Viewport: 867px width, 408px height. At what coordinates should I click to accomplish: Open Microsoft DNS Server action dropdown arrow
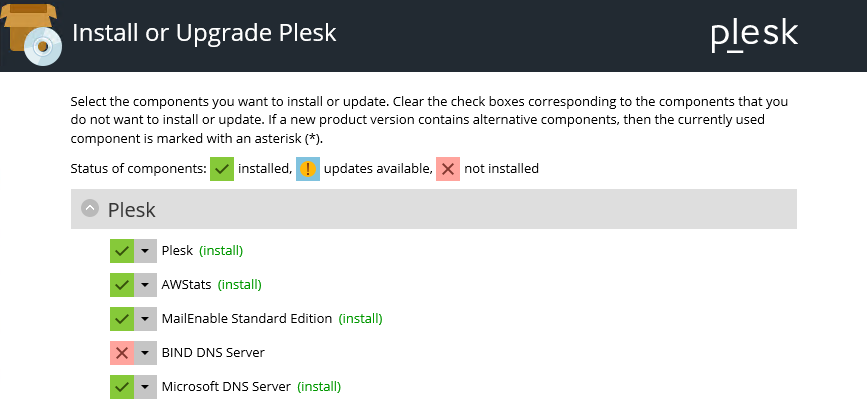[x=145, y=387]
